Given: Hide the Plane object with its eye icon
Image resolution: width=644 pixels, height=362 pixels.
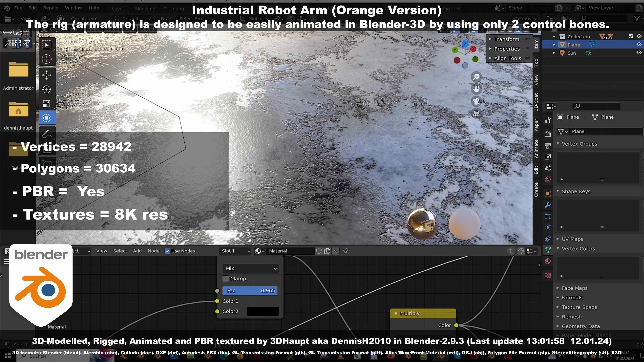Looking at the screenshot, I should pos(639,44).
